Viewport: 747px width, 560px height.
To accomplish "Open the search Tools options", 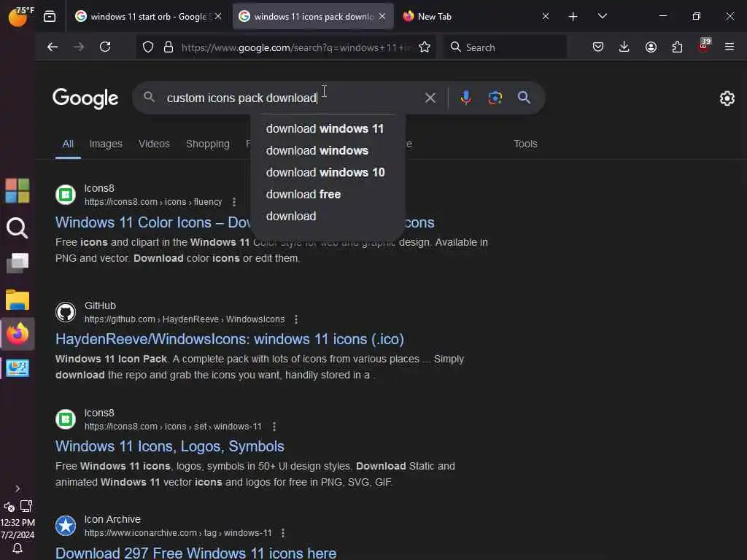I will tap(525, 144).
